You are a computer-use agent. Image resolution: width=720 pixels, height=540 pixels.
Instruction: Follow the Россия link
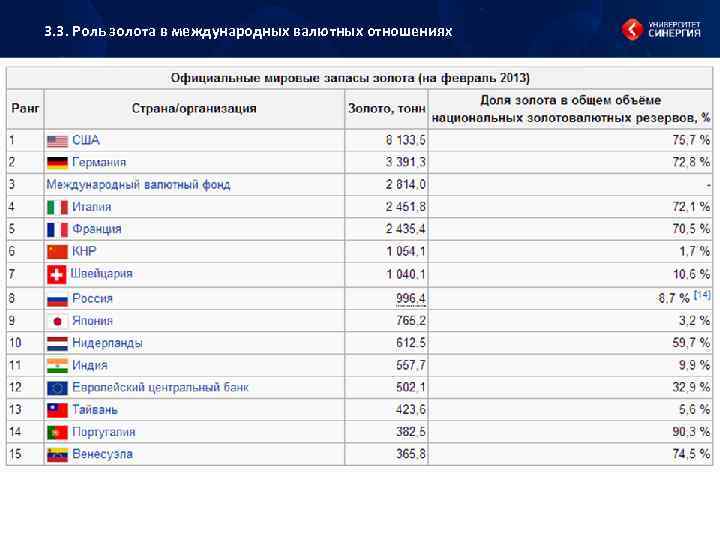pos(92,298)
